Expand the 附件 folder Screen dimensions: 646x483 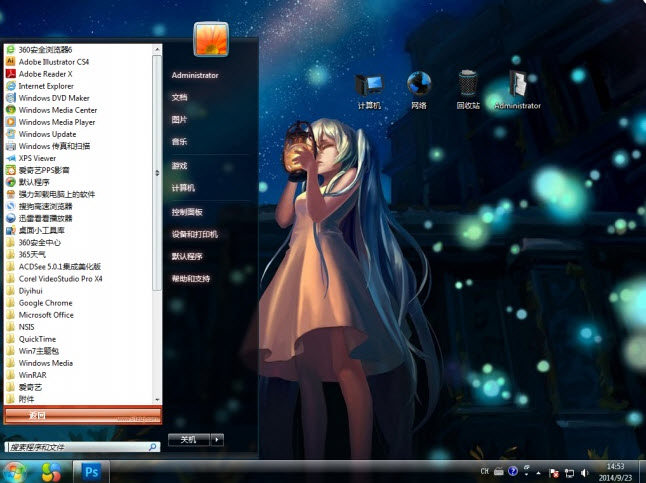(21, 399)
